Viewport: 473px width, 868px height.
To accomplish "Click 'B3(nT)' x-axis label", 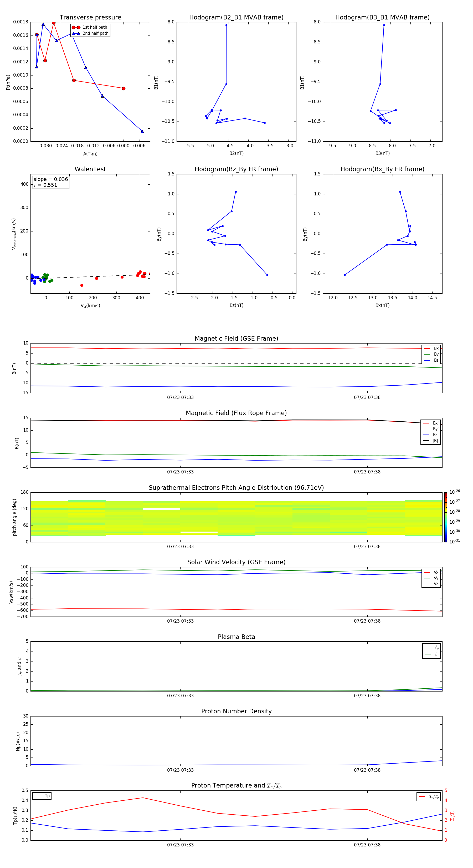I will click(382, 153).
